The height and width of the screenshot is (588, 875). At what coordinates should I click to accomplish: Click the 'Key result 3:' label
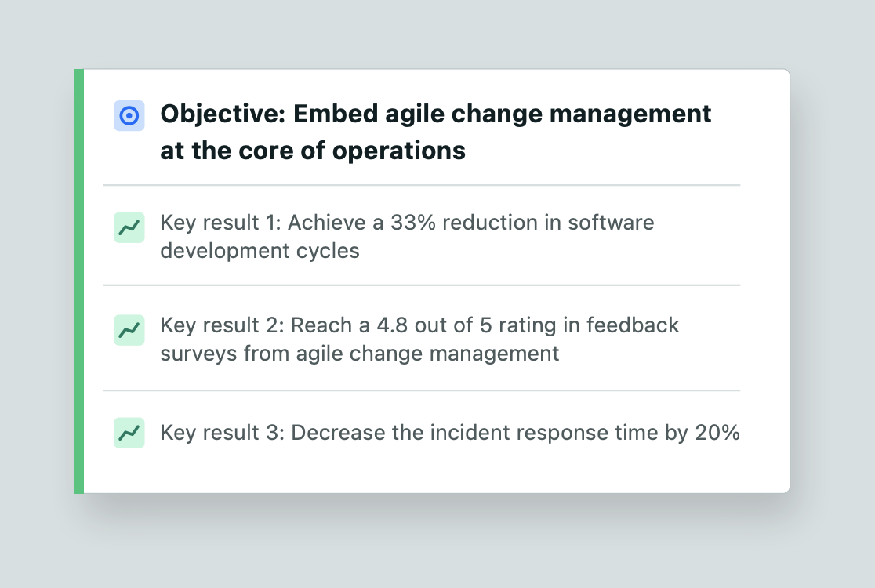[x=222, y=433]
